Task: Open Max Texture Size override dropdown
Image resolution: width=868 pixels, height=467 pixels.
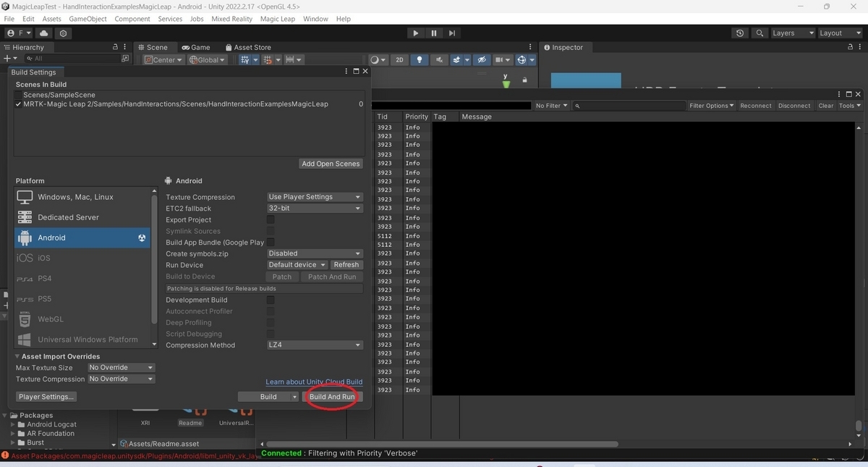Action: [x=121, y=368]
